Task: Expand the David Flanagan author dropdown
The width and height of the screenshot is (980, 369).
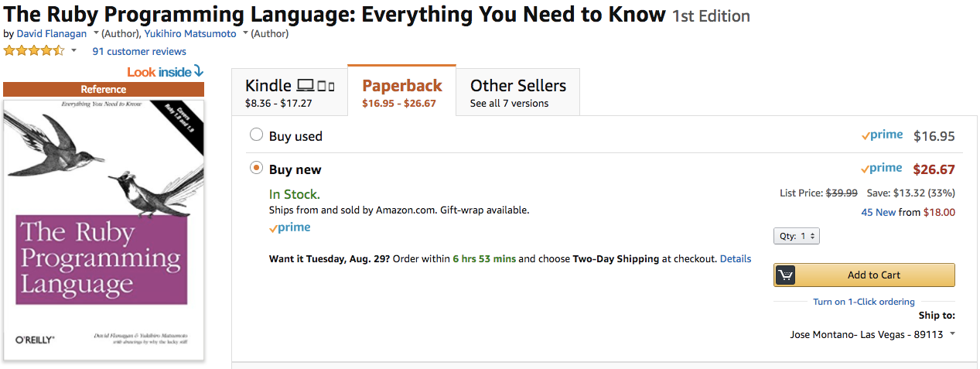Action: pyautogui.click(x=96, y=33)
